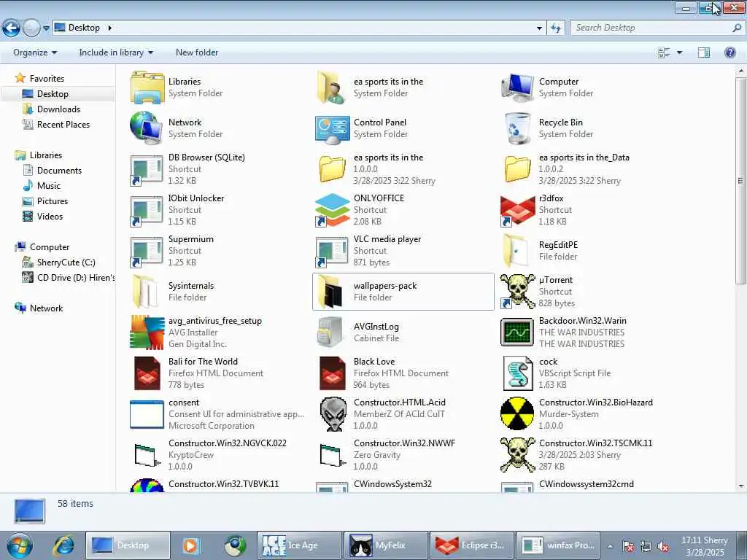Open the Help question mark icon

(x=729, y=52)
